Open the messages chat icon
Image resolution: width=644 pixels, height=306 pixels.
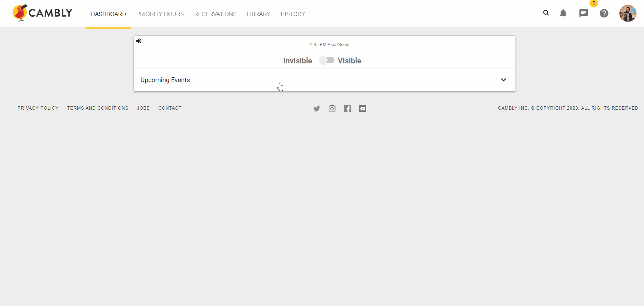(584, 13)
